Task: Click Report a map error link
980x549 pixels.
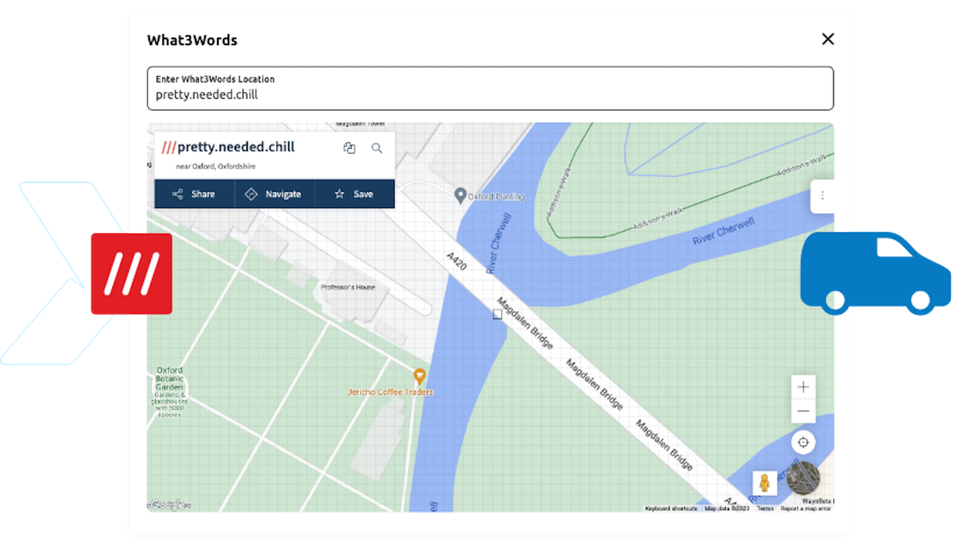Action: coord(805,508)
